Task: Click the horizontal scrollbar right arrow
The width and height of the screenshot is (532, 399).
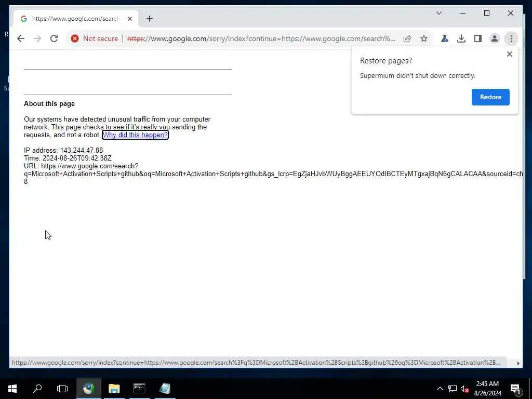Action: click(x=518, y=363)
